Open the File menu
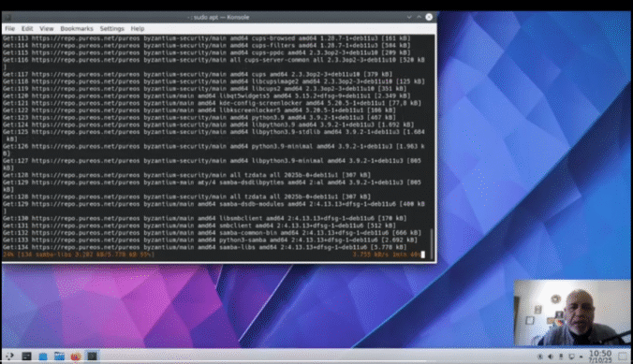 (x=9, y=29)
